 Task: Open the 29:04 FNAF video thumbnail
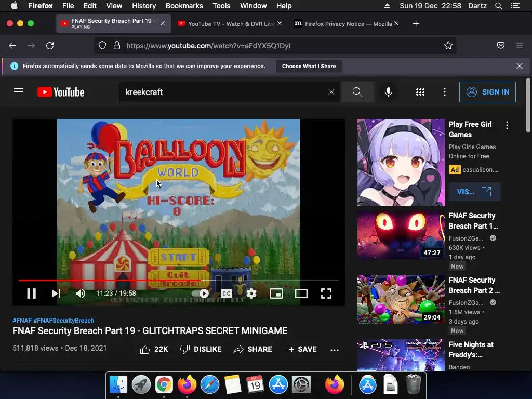(401, 299)
